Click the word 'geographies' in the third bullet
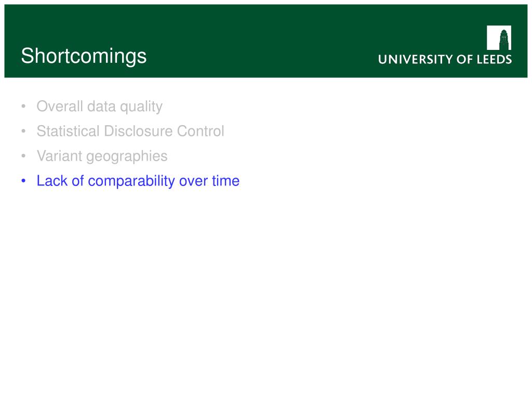The height and width of the screenshot is (399, 532). (x=127, y=157)
